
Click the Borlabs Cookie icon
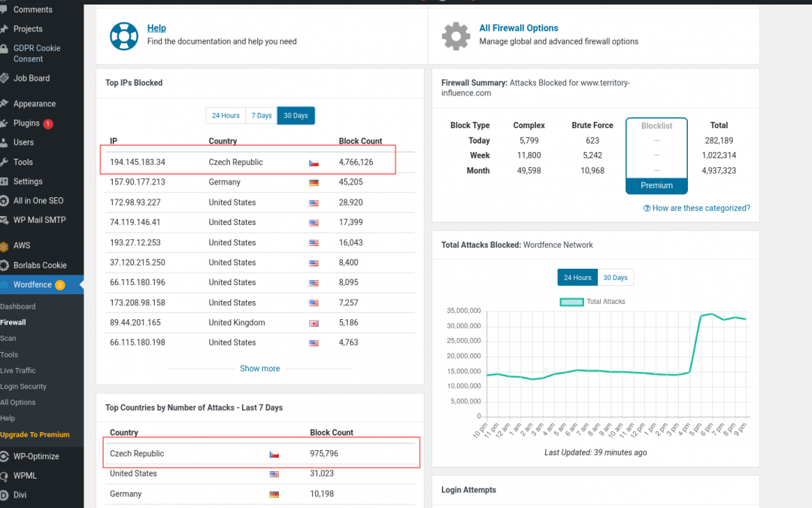pos(5,266)
